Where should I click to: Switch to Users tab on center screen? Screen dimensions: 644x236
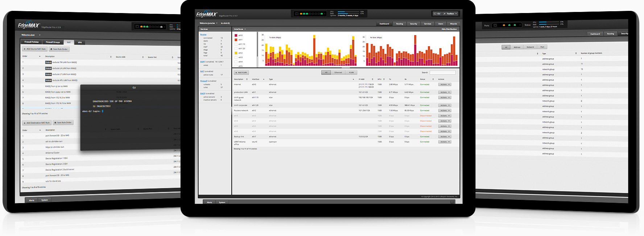(x=441, y=24)
